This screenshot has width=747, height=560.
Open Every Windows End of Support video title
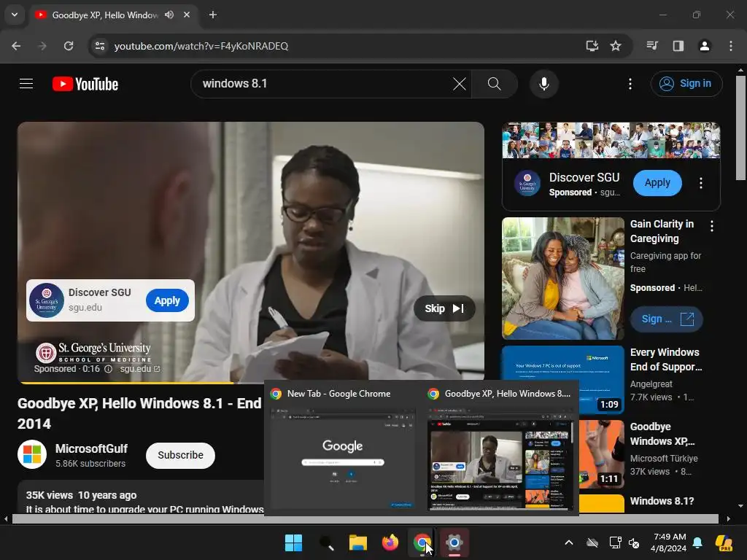666,359
